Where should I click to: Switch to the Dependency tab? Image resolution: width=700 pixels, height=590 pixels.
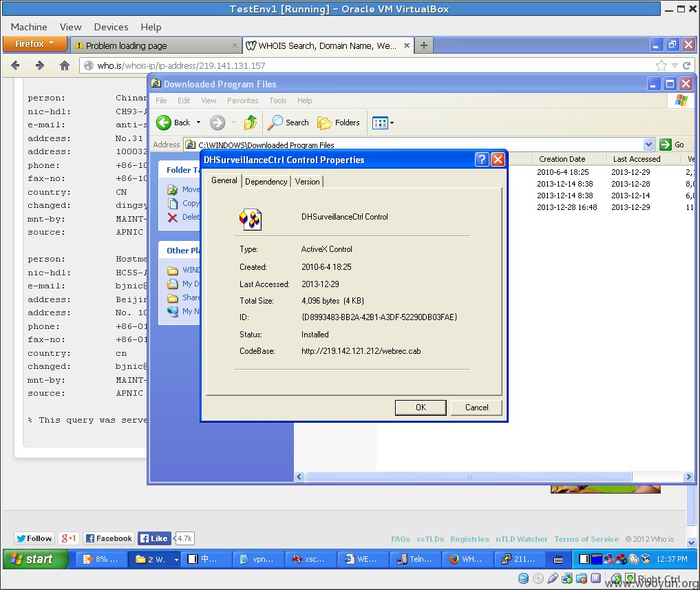pyautogui.click(x=266, y=181)
